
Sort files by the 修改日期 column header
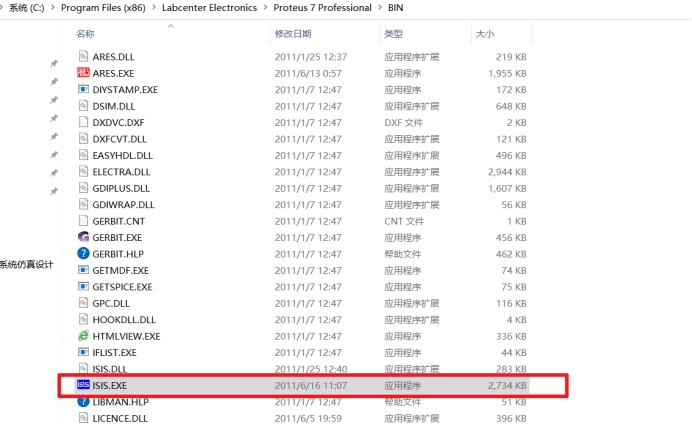coord(293,34)
